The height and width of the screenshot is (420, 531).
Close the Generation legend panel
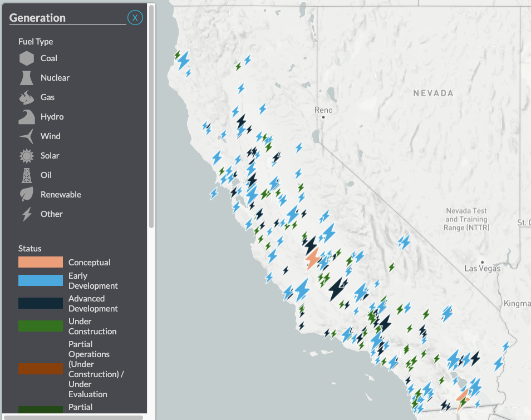click(135, 17)
